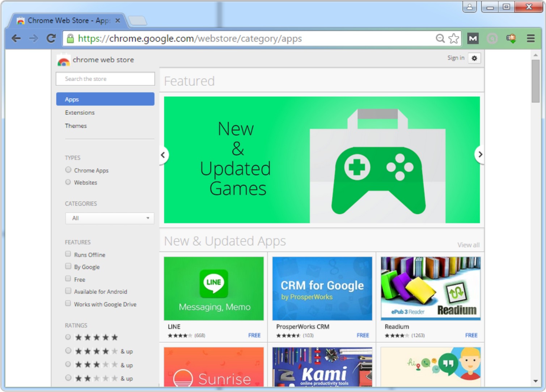Bookmark this page with the star icon
546x392 pixels.
coord(454,38)
